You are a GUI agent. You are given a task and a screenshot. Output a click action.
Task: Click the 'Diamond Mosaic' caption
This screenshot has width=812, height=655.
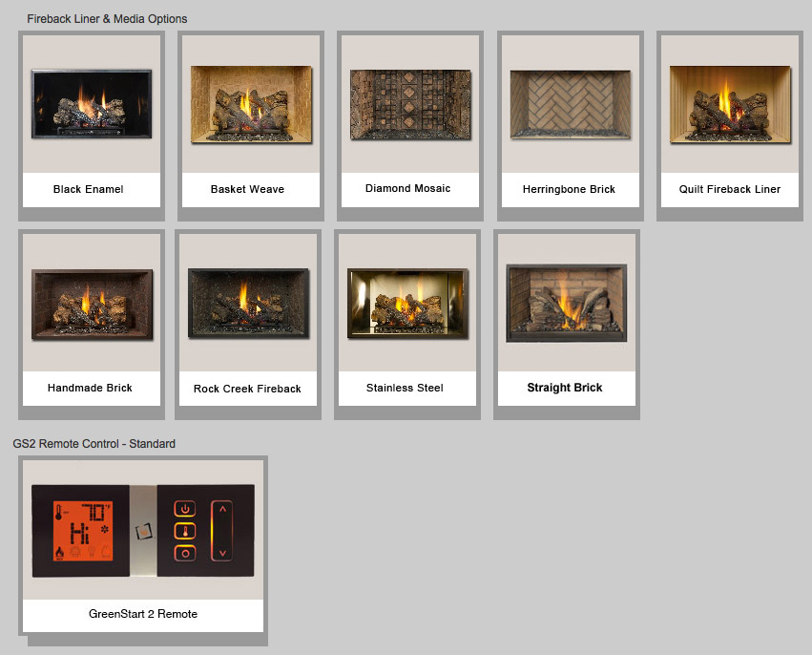pyautogui.click(x=408, y=188)
